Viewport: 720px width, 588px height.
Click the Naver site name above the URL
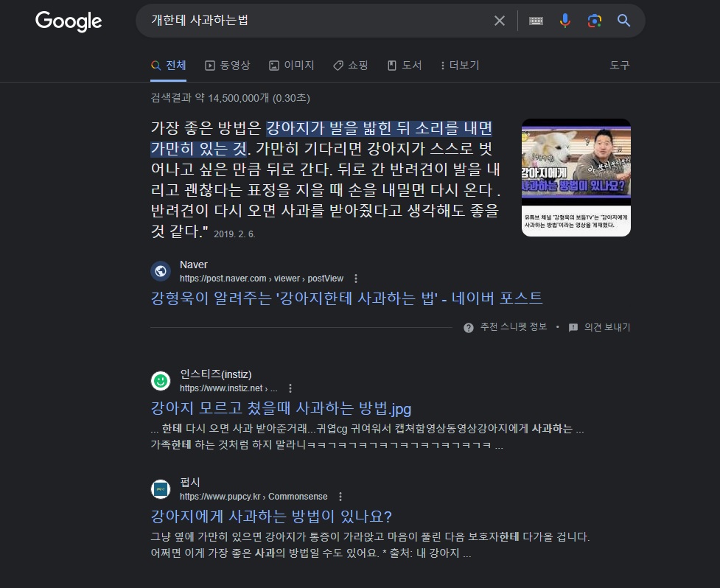click(194, 265)
